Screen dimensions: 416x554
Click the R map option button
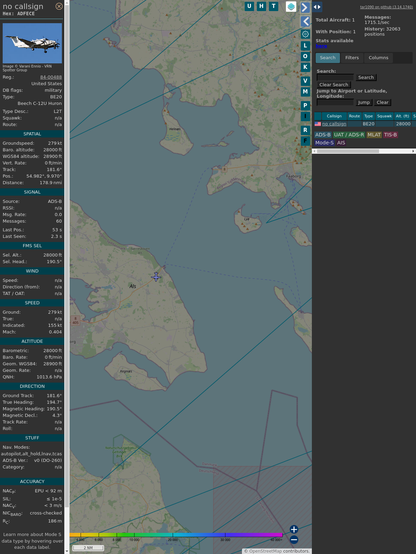tap(305, 130)
